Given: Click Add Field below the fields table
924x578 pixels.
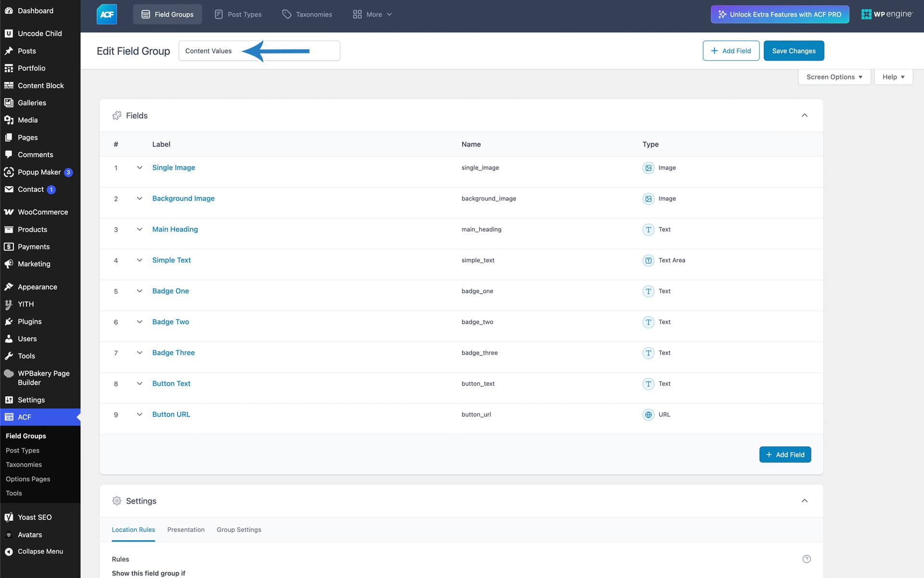Looking at the screenshot, I should (x=785, y=455).
